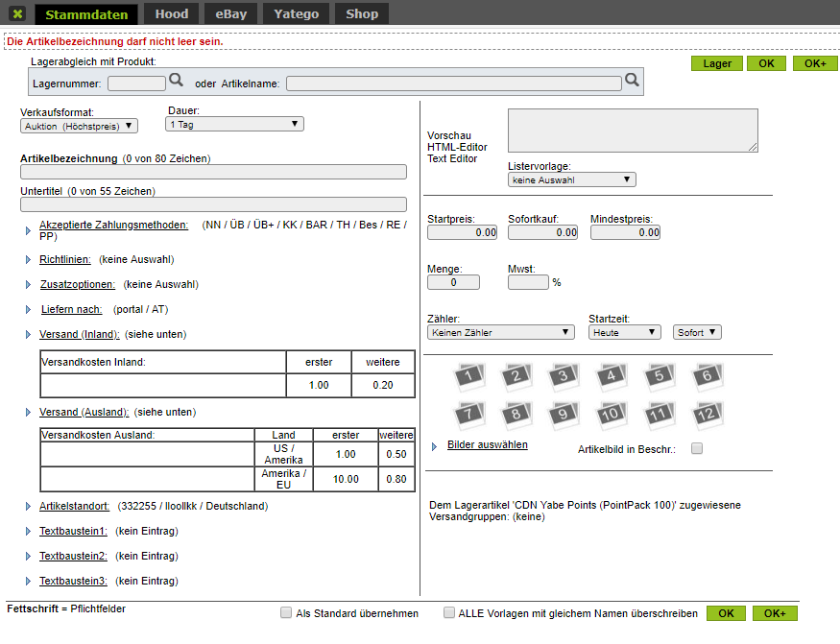
Task: Click the top OK+ button
Action: pos(815,63)
